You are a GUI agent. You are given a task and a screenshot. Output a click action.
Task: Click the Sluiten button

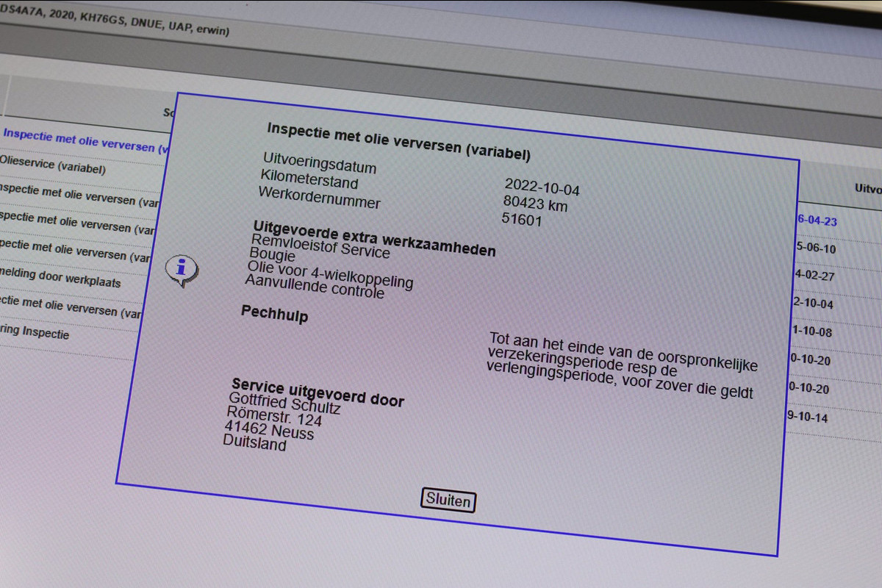pos(448,501)
